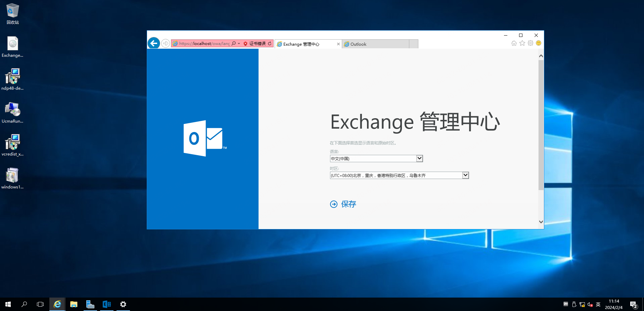This screenshot has height=311, width=644.
Task: Click the page scrollbar down arrow
Action: (541, 222)
